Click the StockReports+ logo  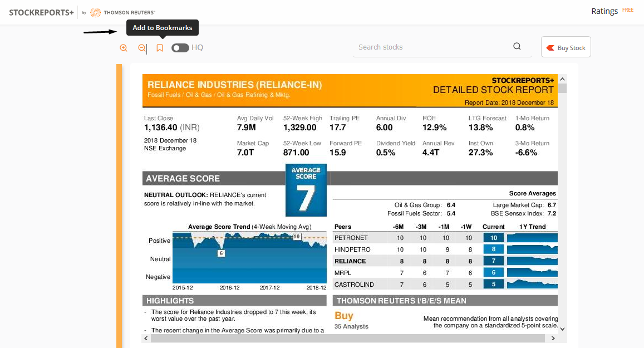click(x=42, y=12)
